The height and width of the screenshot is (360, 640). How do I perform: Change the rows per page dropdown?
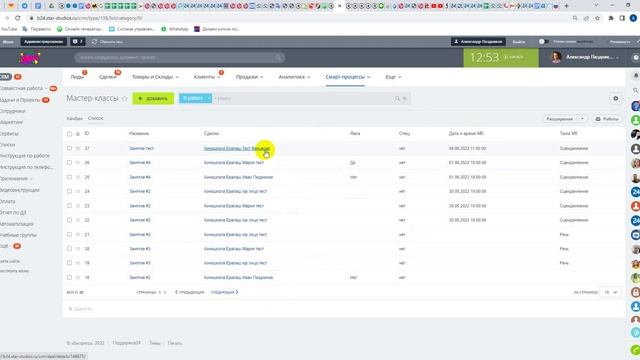tap(611, 292)
